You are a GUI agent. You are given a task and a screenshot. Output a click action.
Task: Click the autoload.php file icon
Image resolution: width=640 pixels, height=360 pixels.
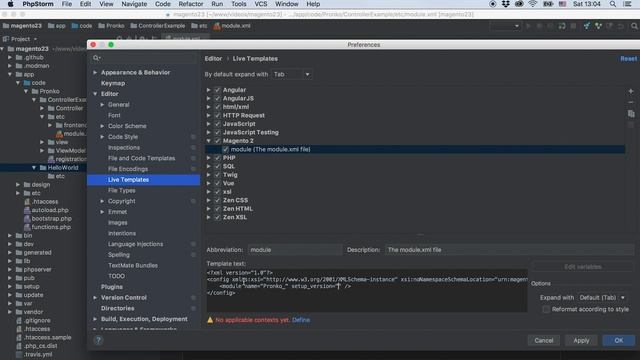27,210
